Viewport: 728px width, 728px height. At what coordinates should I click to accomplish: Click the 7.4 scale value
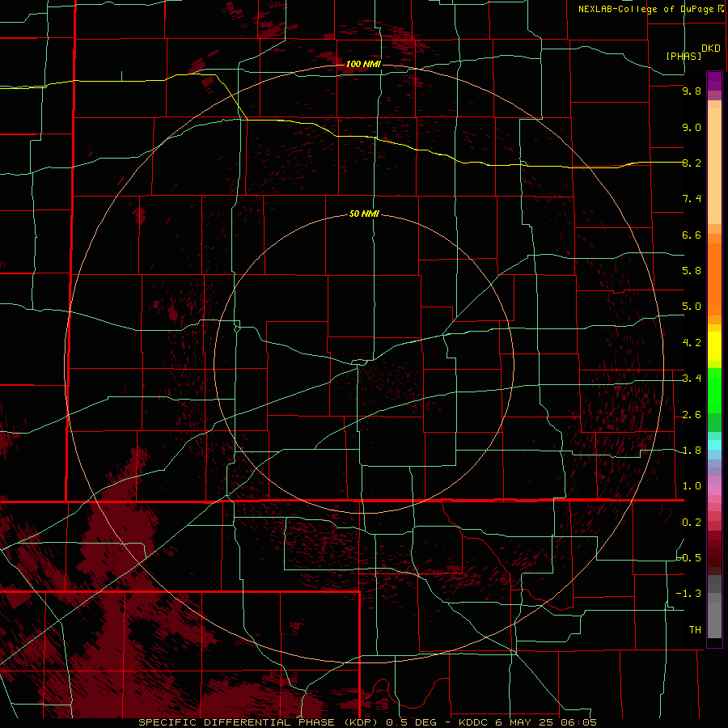pos(692,199)
